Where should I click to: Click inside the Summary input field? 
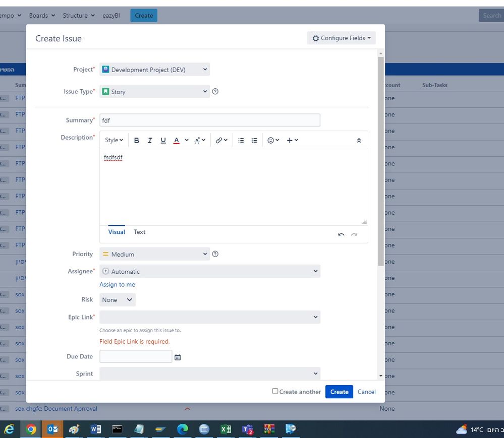210,120
